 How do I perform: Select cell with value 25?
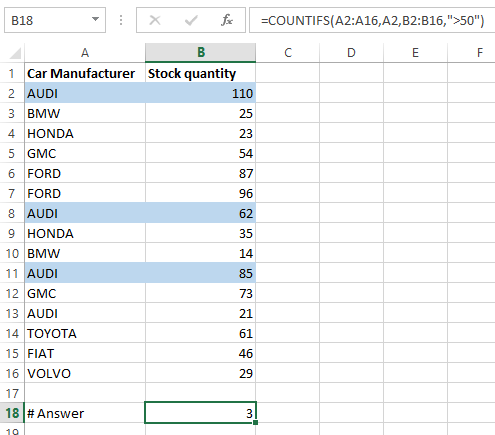[x=201, y=113]
